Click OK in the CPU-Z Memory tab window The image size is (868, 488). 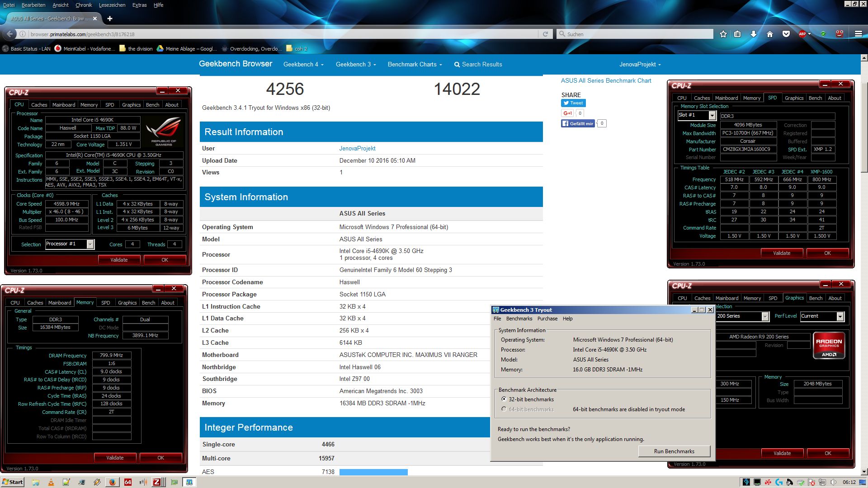coord(160,458)
